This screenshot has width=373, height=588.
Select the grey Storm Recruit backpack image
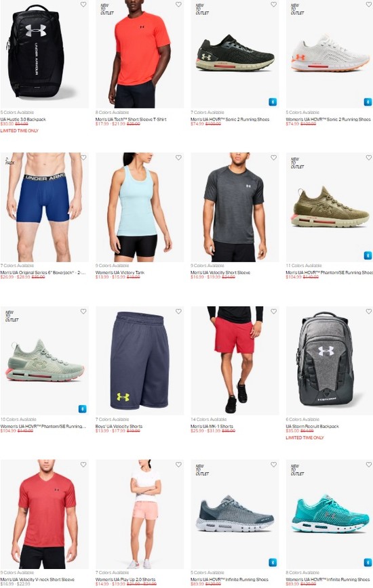326,359
